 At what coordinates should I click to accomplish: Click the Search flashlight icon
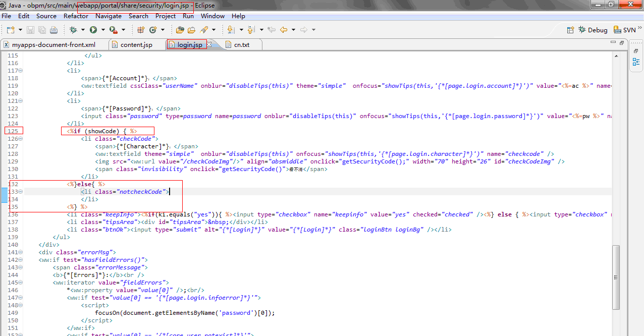(x=203, y=30)
